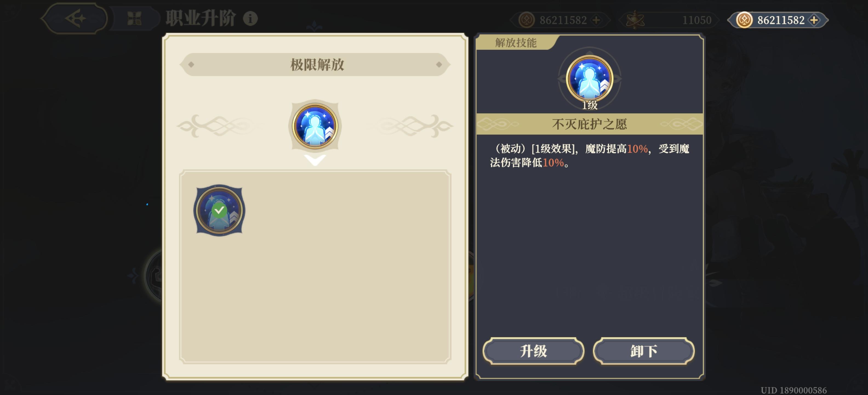Image resolution: width=868 pixels, height=395 pixels.
Task: Click the dimmed plus beside 86211582
Action: point(596,20)
